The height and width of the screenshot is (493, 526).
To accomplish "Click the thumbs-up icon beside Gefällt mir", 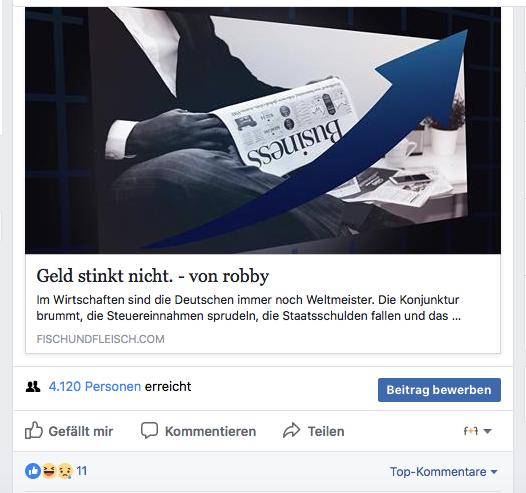I will point(34,430).
